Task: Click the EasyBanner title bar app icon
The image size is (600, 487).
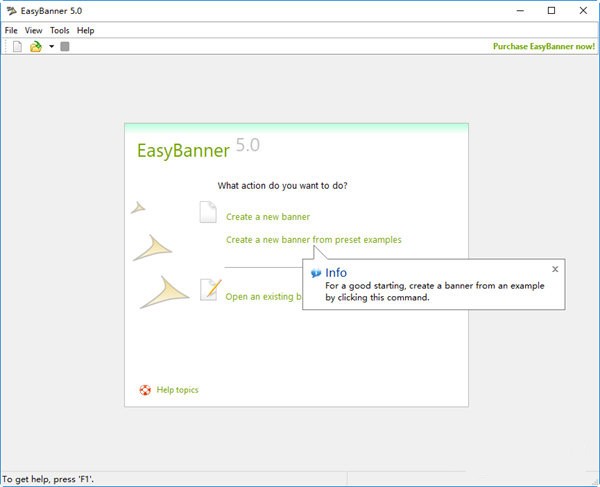Action: tap(11, 11)
